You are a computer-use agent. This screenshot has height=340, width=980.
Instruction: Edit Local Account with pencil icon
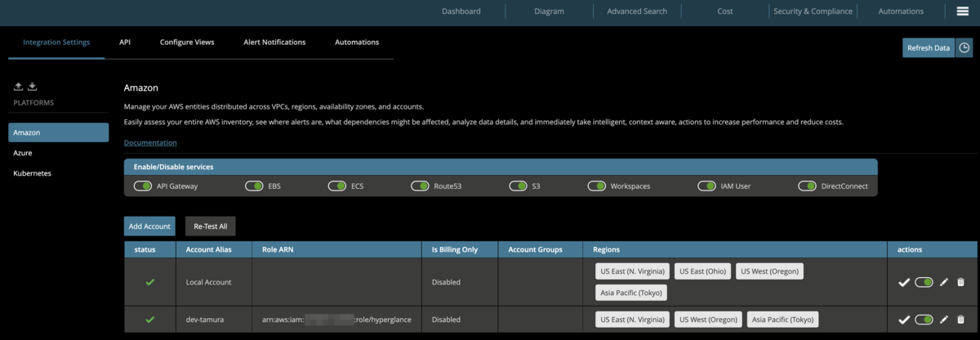coord(944,282)
